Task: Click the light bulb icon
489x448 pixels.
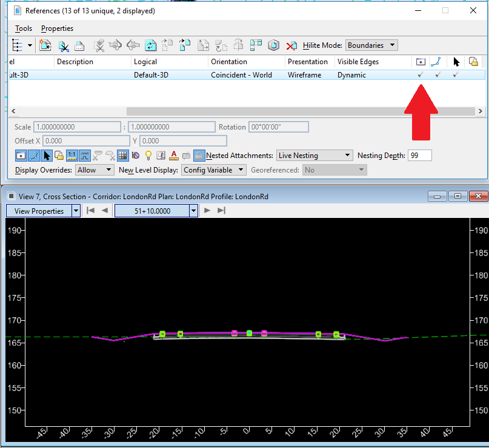Action: point(147,155)
